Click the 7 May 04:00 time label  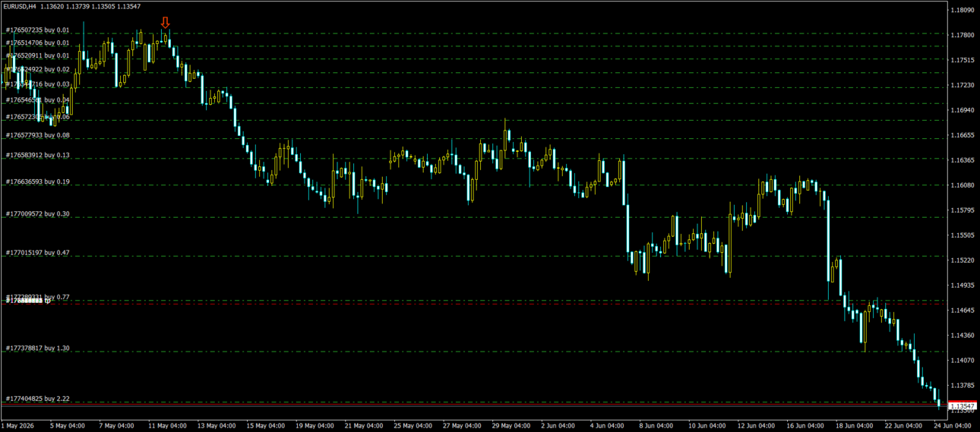coord(117,426)
